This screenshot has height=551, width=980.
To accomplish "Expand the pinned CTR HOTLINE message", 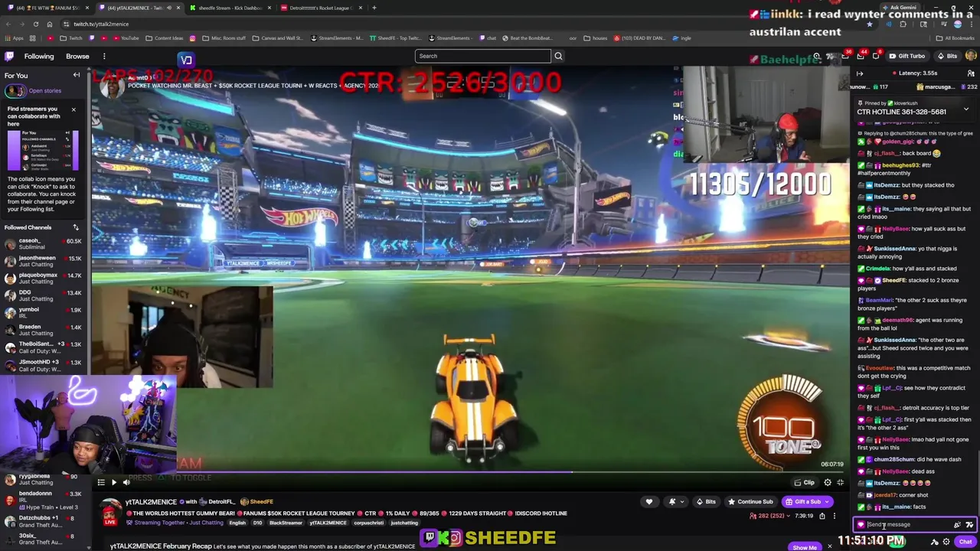I will point(965,109).
